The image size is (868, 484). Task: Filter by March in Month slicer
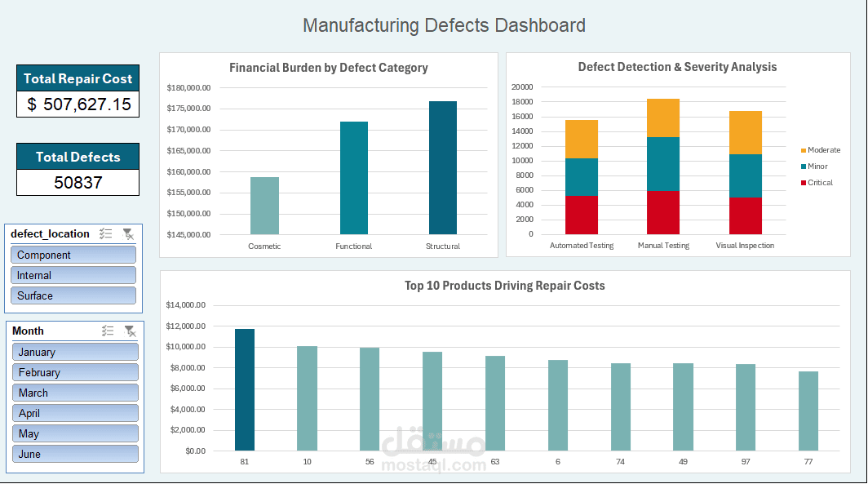tap(75, 393)
